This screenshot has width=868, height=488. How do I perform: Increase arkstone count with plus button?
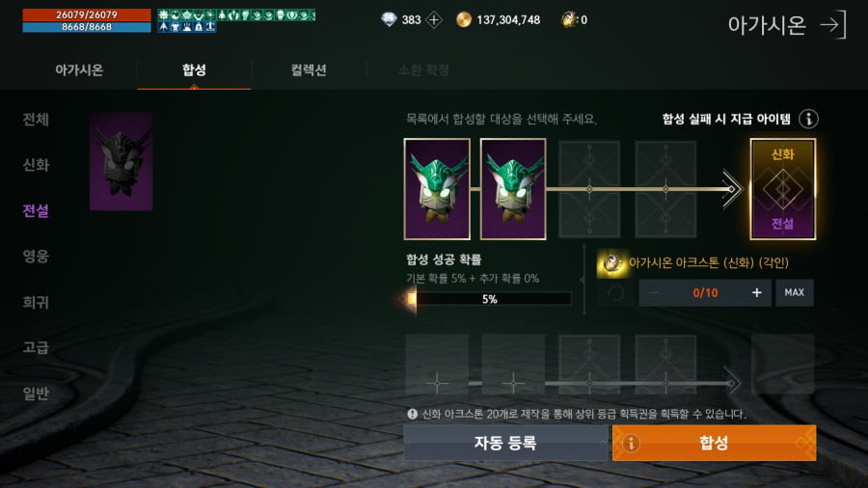(x=757, y=292)
